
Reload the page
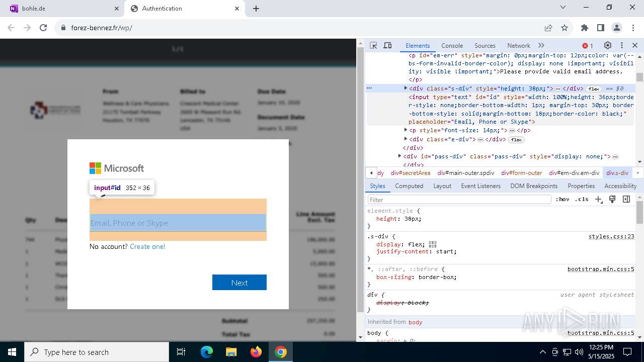[x=43, y=28]
